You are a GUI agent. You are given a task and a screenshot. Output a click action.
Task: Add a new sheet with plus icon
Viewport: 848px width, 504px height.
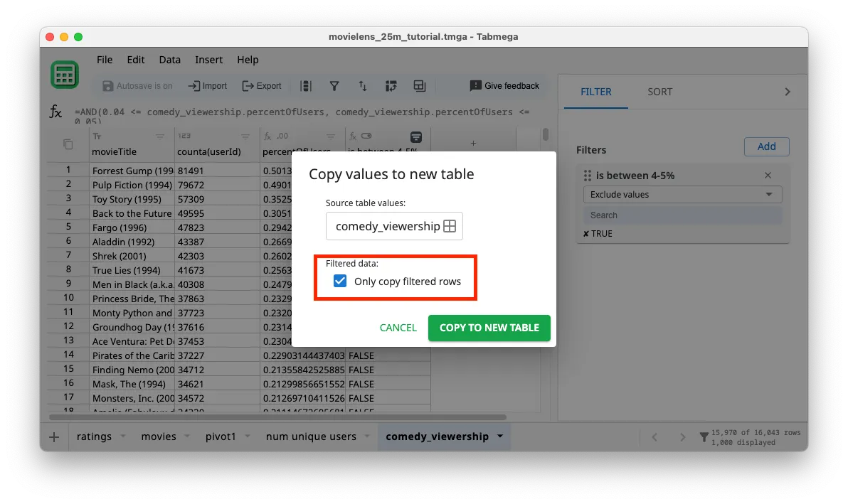pos(54,436)
